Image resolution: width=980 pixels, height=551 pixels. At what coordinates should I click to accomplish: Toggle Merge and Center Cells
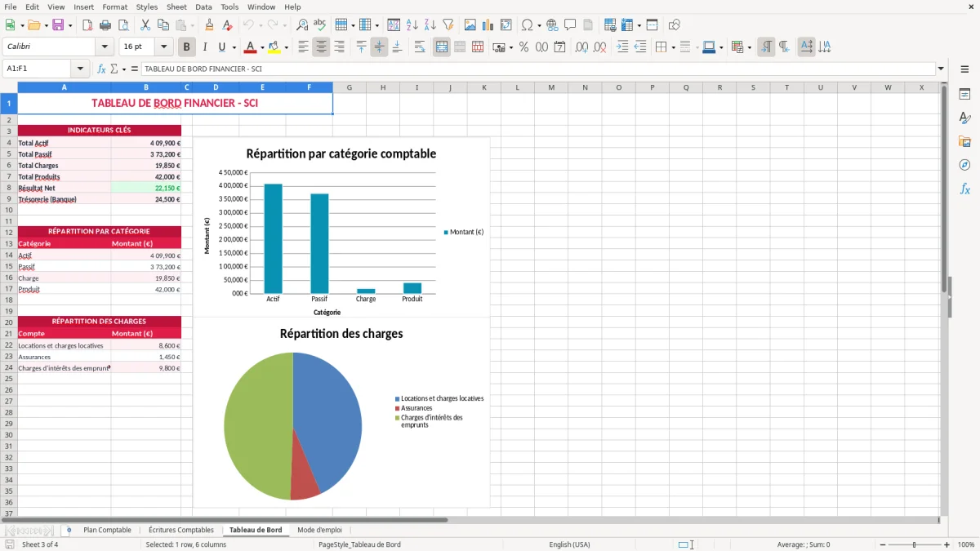(x=442, y=47)
